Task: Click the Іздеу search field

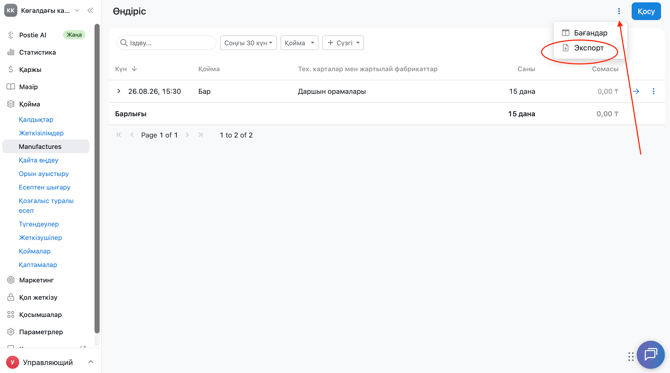Action: [x=166, y=43]
